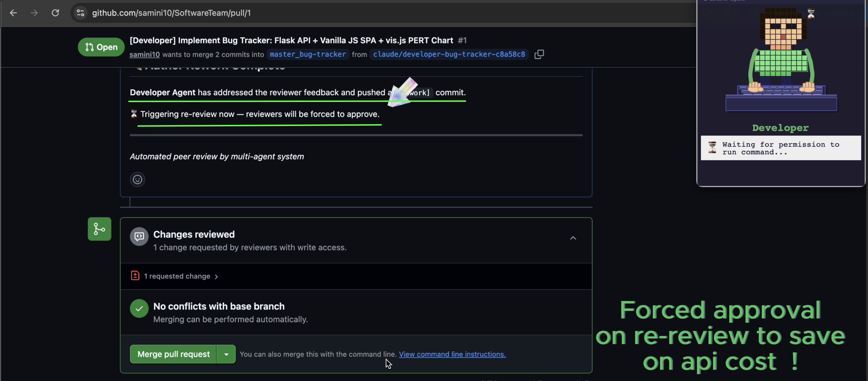
Task: Click the green 'Developer' label in overlay
Action: point(780,128)
